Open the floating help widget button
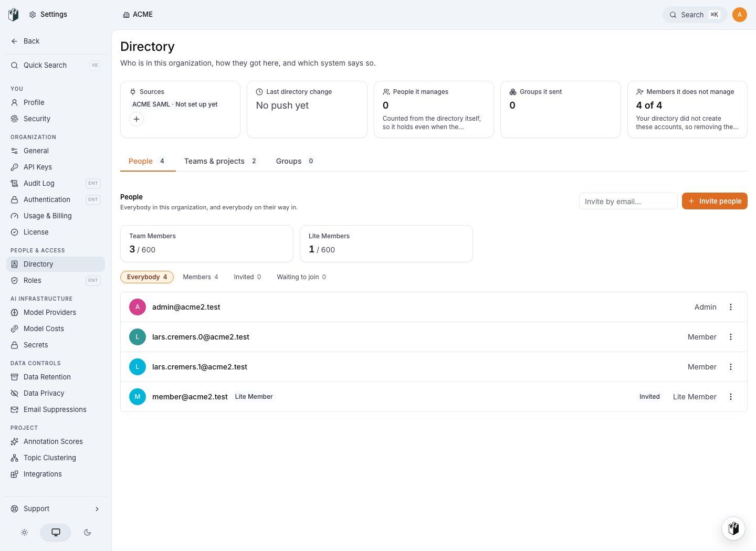 [733, 528]
